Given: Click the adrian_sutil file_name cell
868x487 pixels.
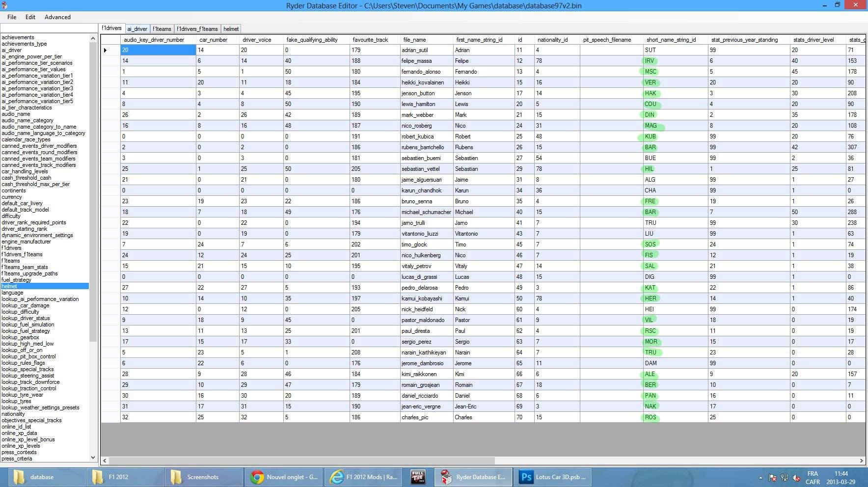Looking at the screenshot, I should click(427, 50).
